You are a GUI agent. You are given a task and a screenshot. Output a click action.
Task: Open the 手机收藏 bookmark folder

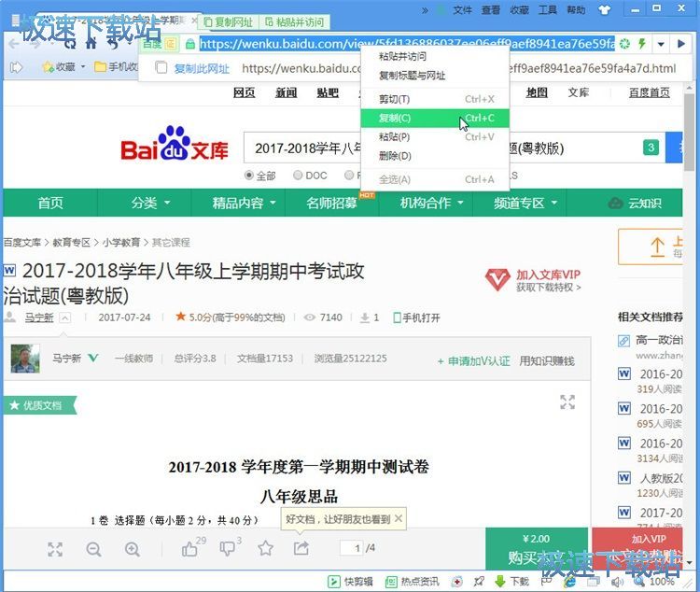(116, 67)
